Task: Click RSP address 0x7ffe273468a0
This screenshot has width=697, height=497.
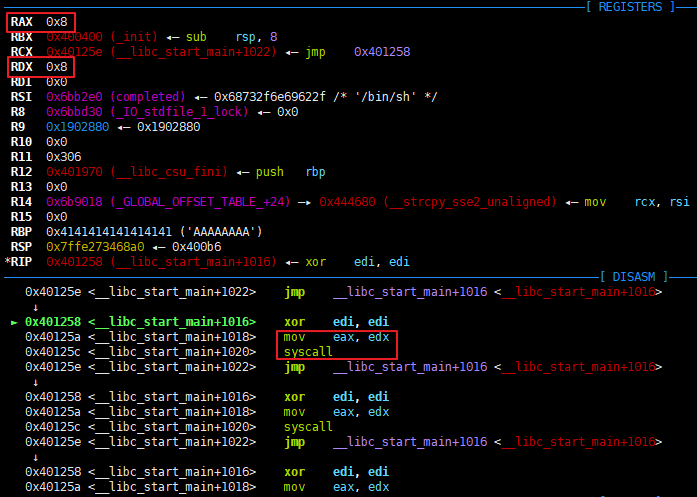Action: point(95,247)
